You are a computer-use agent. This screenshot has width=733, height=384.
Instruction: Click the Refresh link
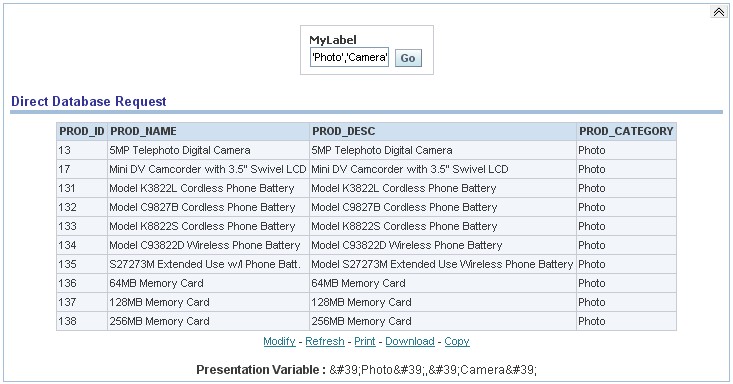coord(325,341)
